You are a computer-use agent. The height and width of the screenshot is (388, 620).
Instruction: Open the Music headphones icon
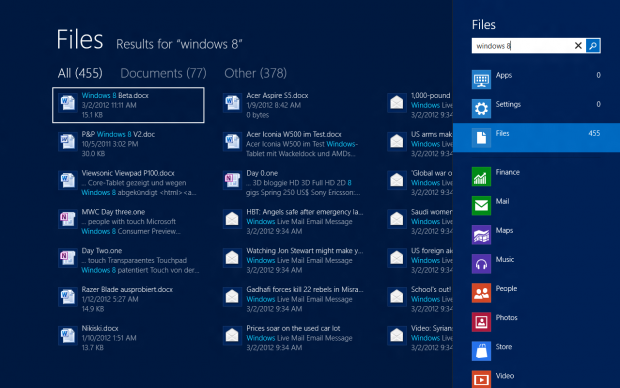pyautogui.click(x=481, y=264)
